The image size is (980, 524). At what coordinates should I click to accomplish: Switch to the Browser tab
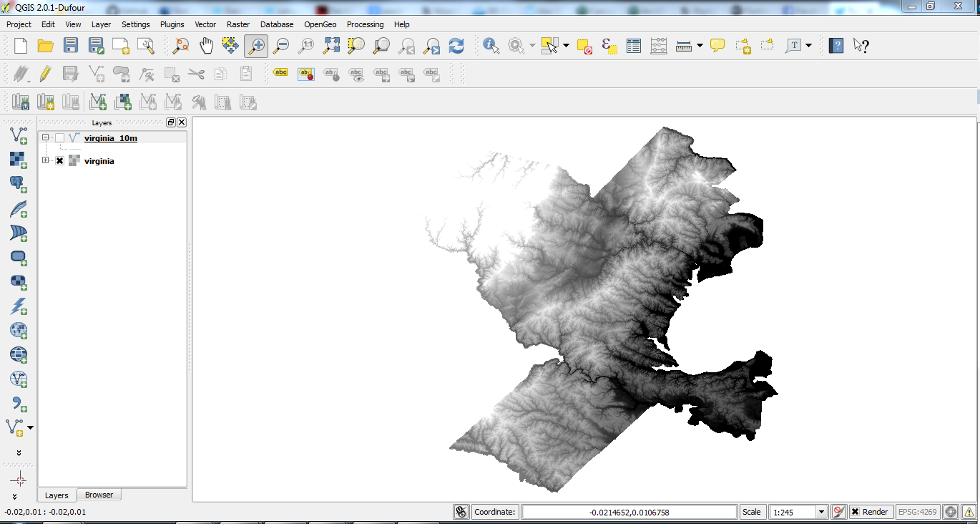[x=98, y=495]
